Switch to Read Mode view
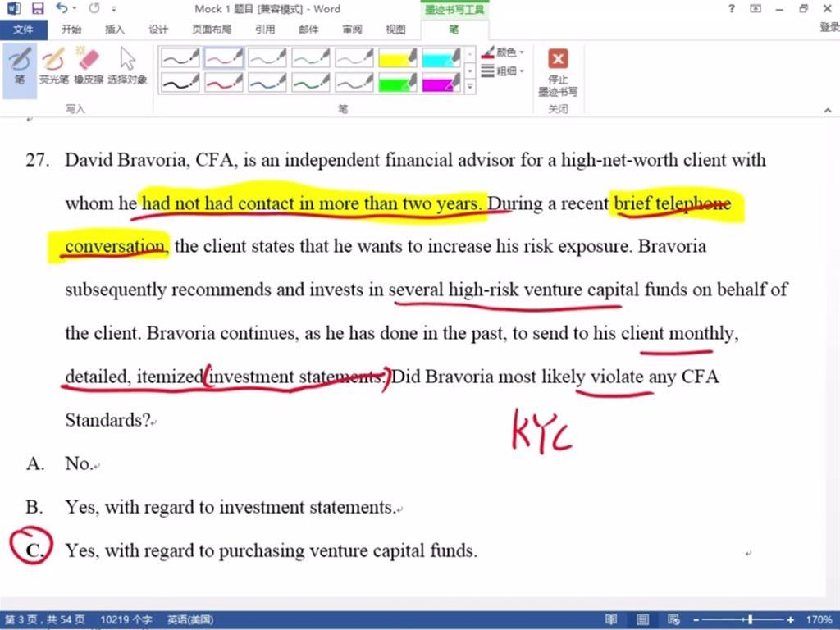840x630 pixels. (x=611, y=620)
